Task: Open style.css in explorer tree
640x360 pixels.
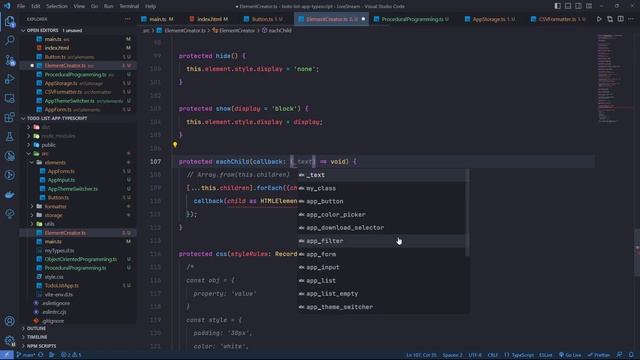Action: tap(54, 277)
